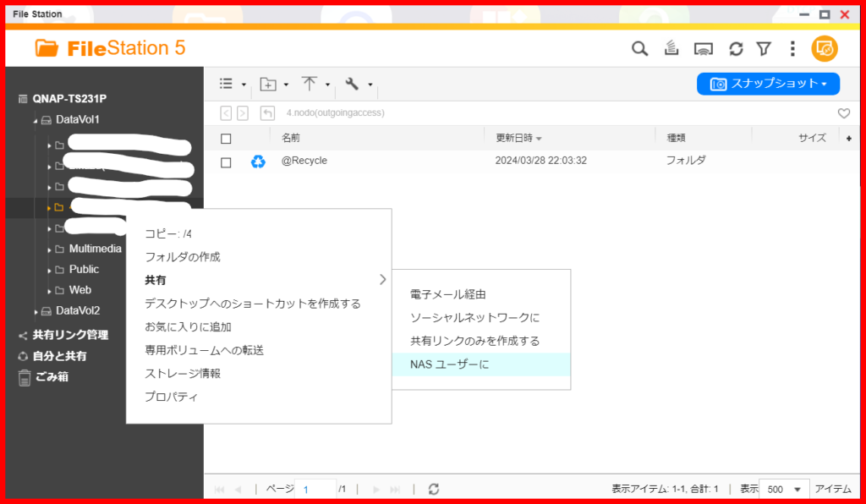Open the スナップショット dropdown button
Screen dimensions: 866x504
tap(768, 84)
